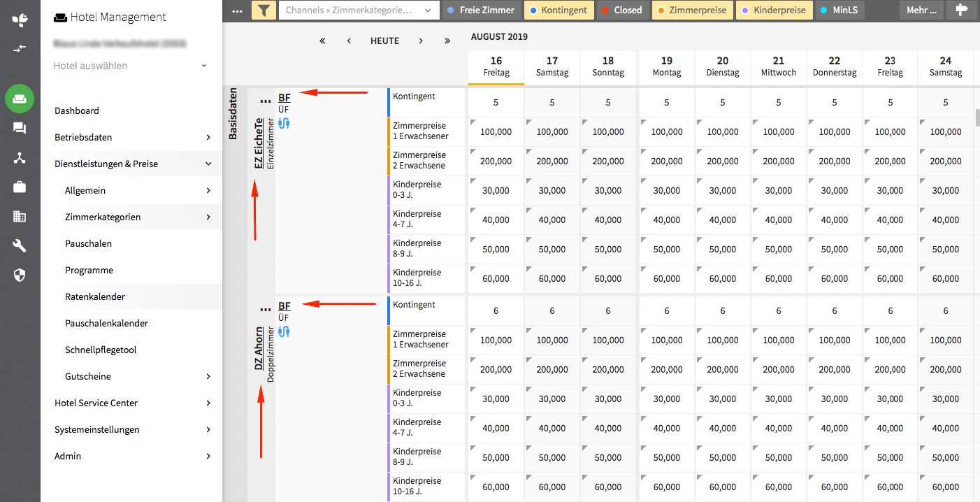Jump back with the double left arrow
The image size is (980, 502).
click(322, 41)
